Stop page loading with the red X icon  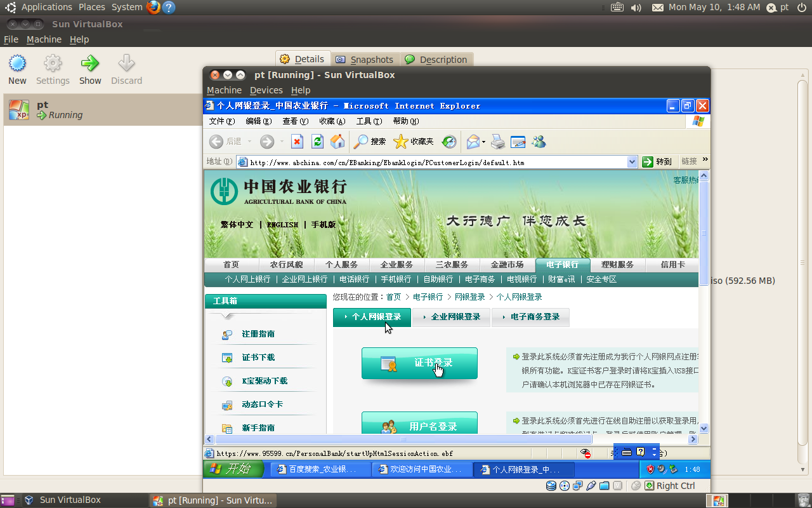coord(297,142)
